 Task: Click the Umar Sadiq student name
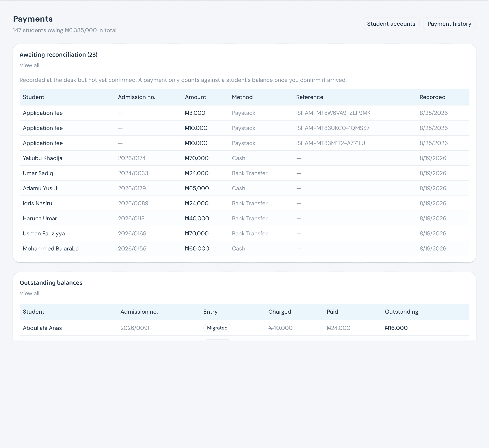[x=38, y=173]
